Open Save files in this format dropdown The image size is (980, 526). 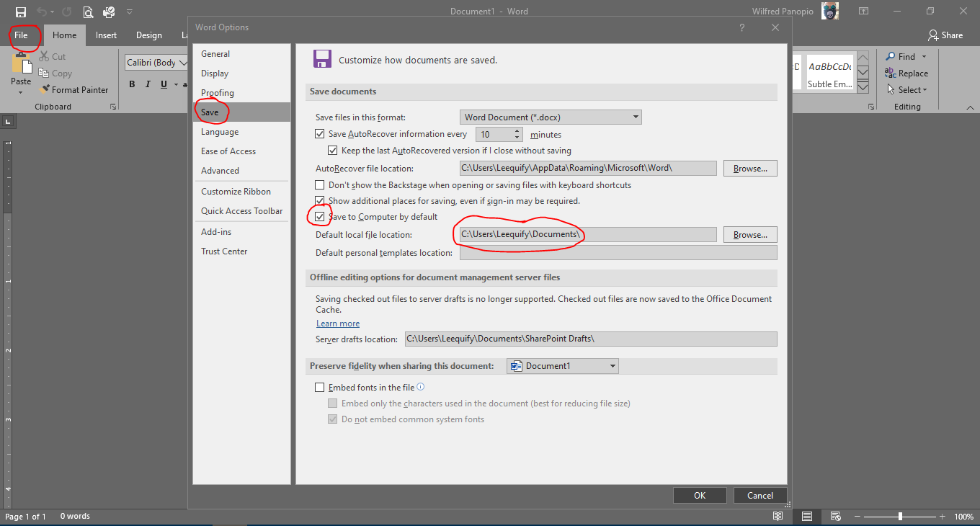551,117
